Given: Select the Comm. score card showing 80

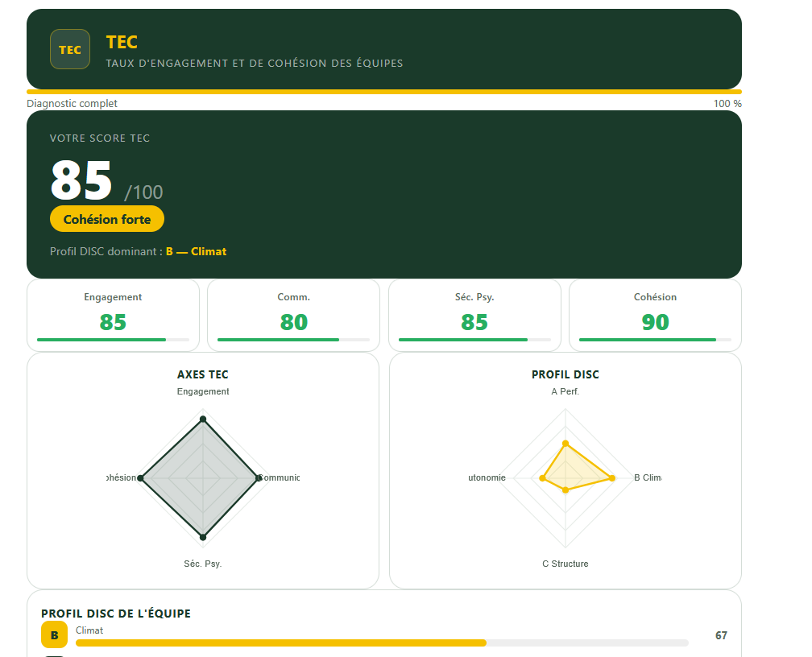Looking at the screenshot, I should (293, 316).
